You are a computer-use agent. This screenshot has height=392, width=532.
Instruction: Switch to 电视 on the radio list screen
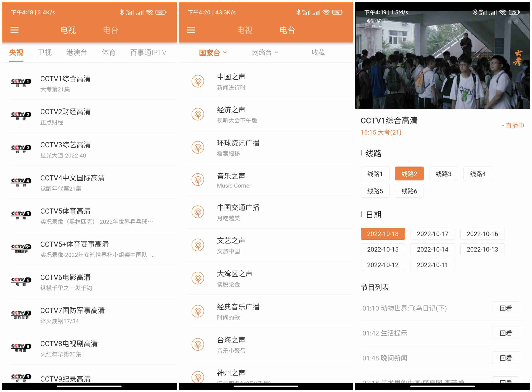(245, 30)
